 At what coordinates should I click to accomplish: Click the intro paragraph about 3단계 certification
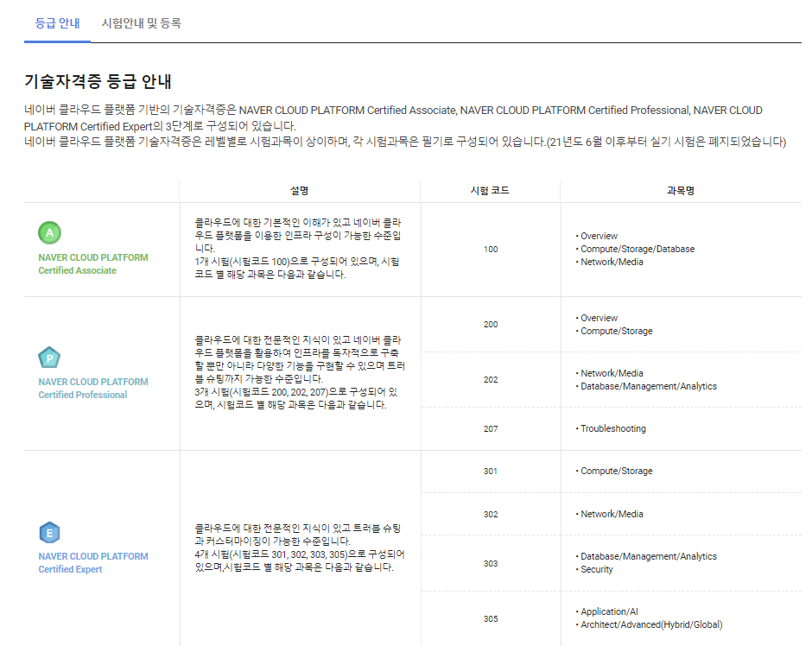[x=393, y=118]
